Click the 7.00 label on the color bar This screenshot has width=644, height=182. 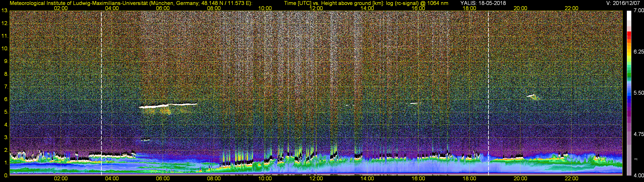tap(638, 10)
